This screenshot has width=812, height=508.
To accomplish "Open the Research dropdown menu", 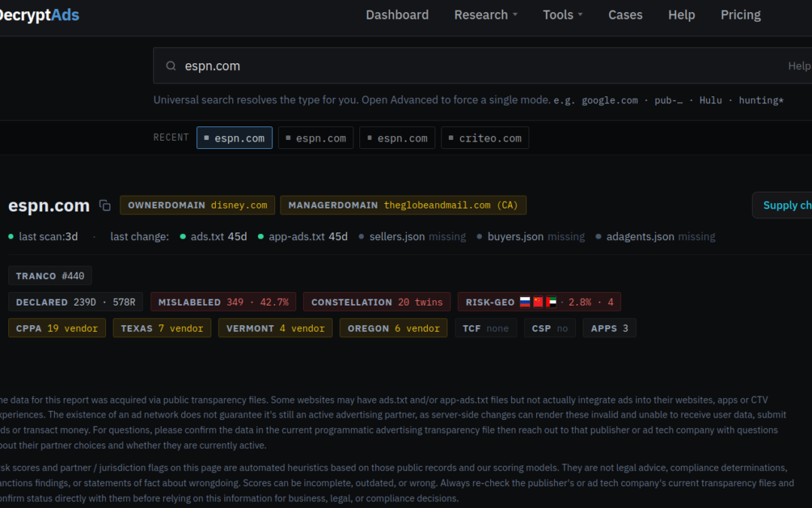I will [x=486, y=14].
